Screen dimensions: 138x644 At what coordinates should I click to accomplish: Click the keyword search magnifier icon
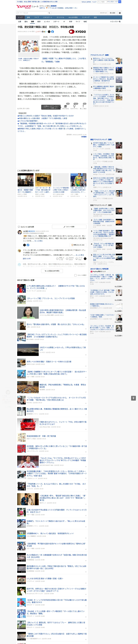[x=49, y=13]
